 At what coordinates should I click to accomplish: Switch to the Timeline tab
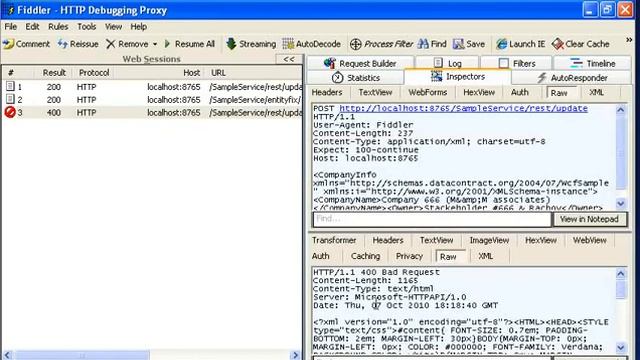tap(593, 63)
